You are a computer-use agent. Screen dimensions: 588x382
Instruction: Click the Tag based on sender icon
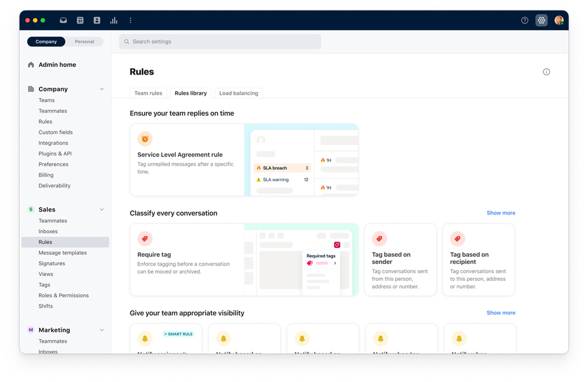379,239
